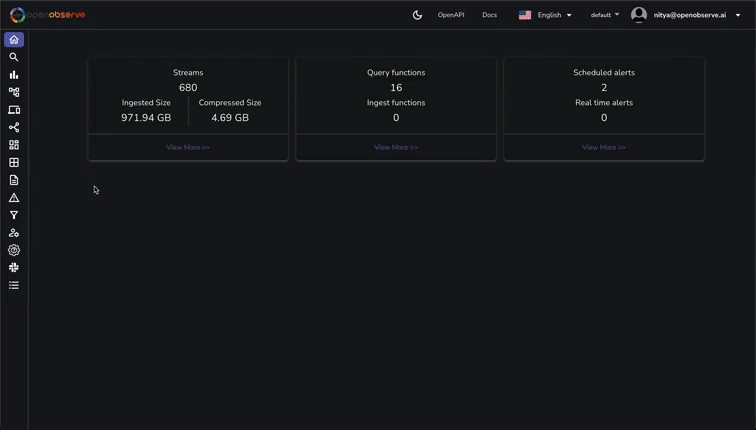Open Streams via the table icon

(14, 162)
